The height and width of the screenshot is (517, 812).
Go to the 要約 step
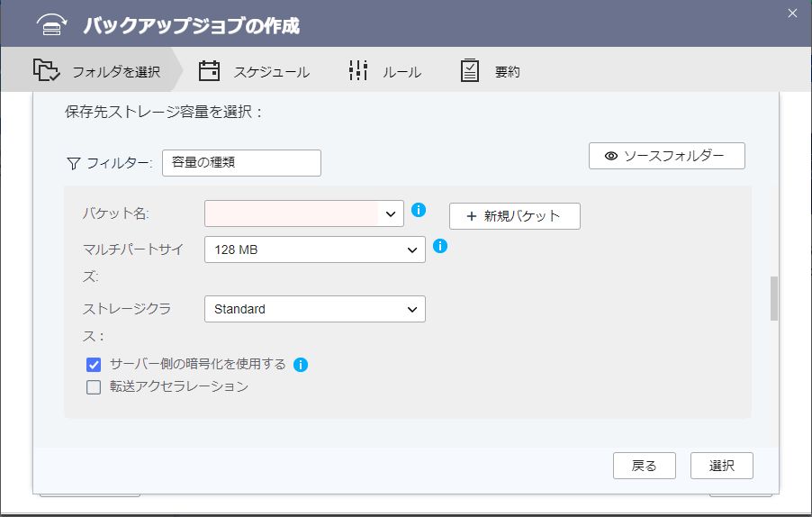tap(490, 70)
